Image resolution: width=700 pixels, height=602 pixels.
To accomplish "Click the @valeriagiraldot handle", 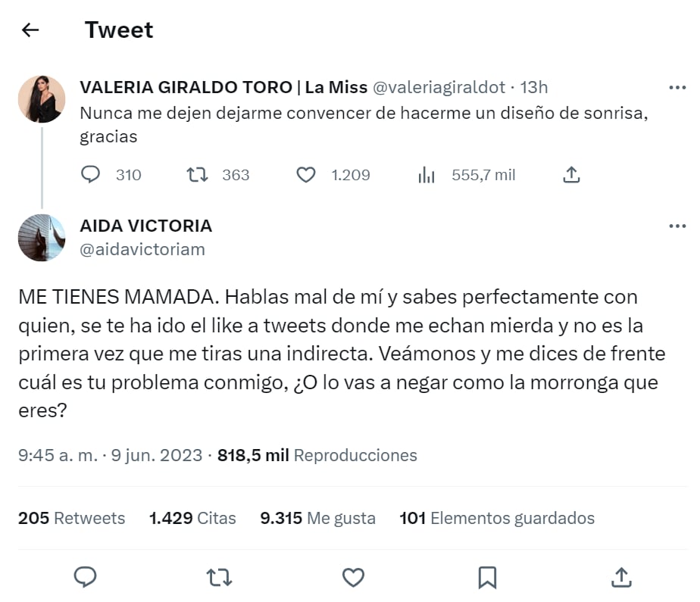I will [439, 88].
